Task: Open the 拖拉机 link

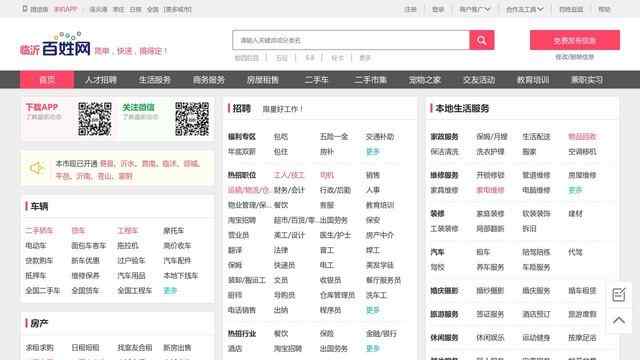Action: pos(128,246)
